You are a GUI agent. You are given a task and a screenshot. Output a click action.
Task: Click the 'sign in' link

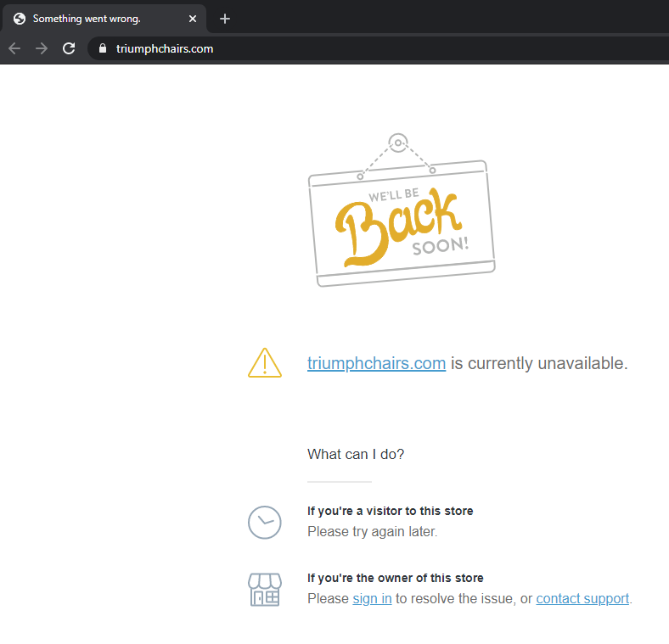(x=372, y=598)
